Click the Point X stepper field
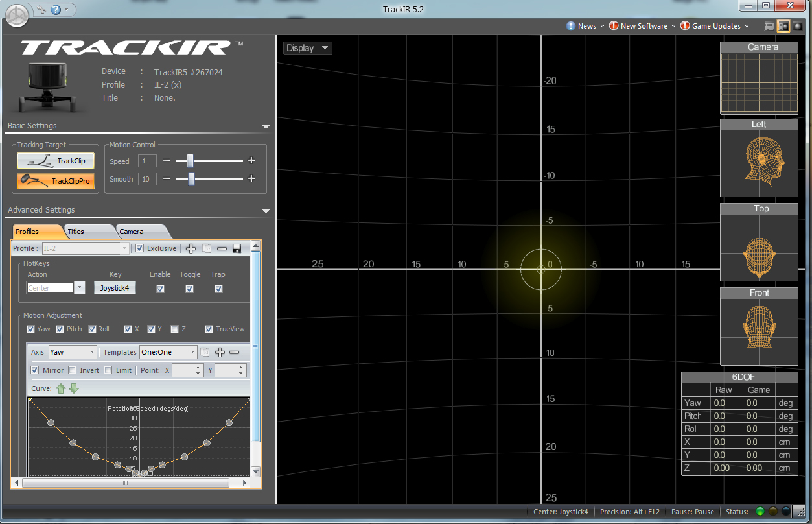The height and width of the screenshot is (524, 812). coord(188,370)
